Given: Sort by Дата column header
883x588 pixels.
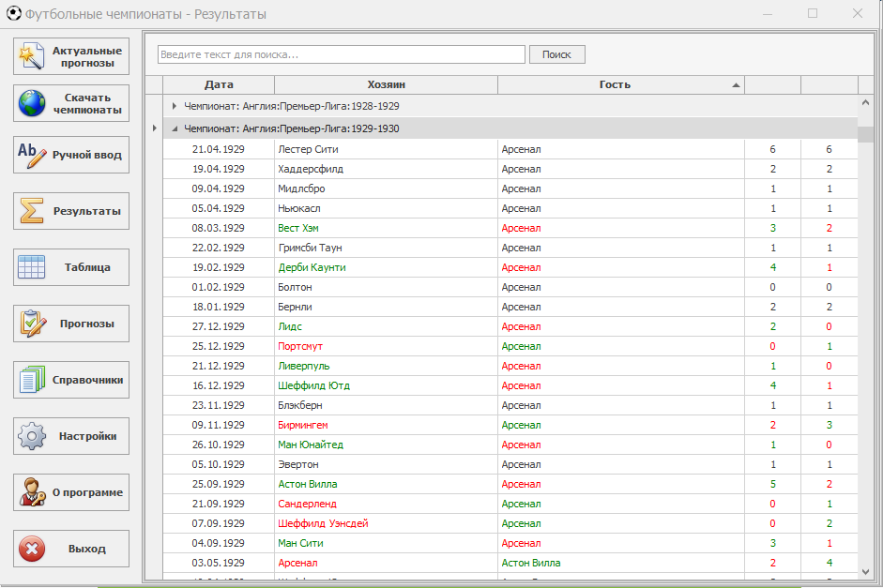Looking at the screenshot, I should pyautogui.click(x=219, y=85).
